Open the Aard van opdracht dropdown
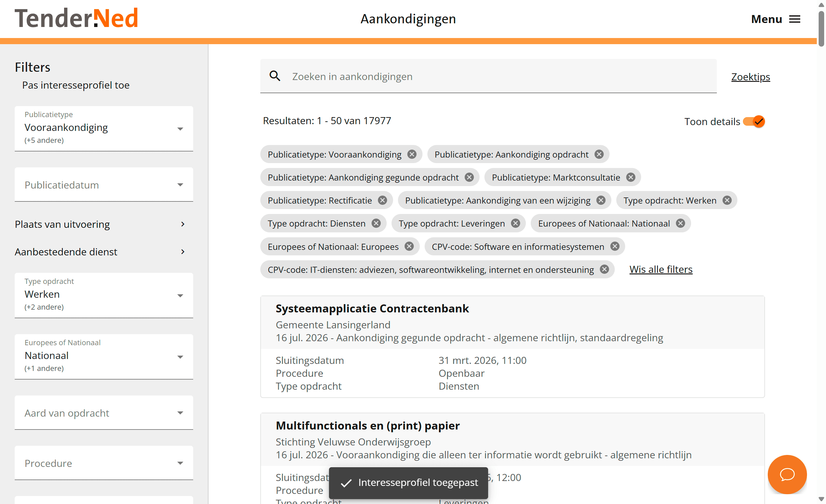 104,413
